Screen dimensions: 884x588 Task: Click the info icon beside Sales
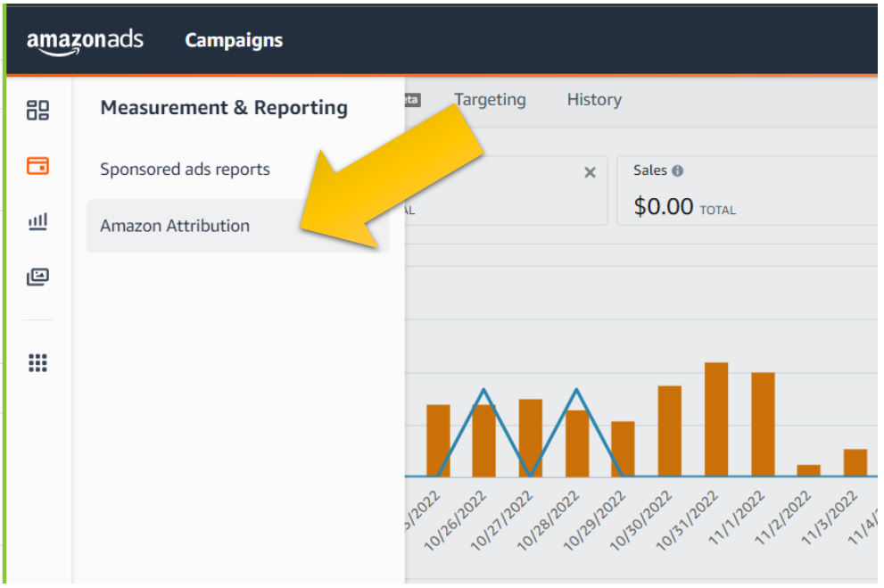(678, 170)
